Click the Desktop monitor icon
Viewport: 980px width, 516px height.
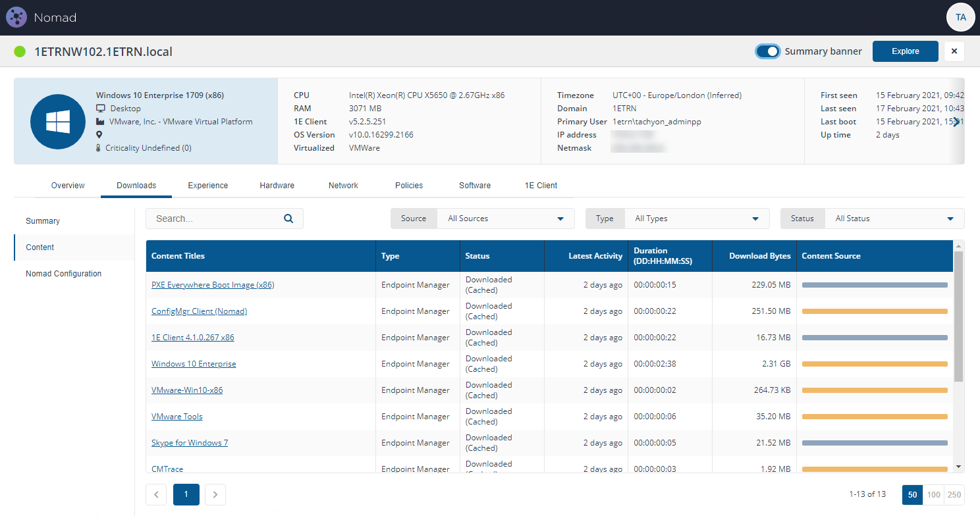101,109
